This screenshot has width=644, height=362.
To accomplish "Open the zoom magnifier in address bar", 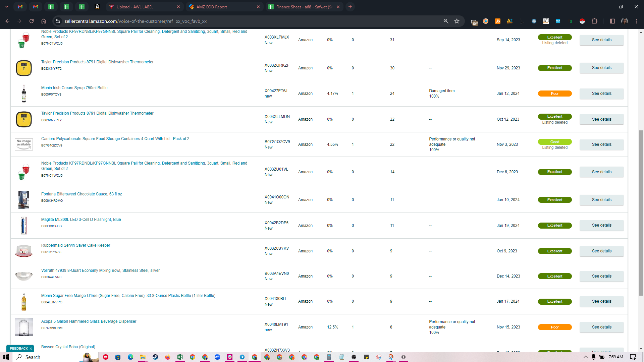I will (x=446, y=21).
